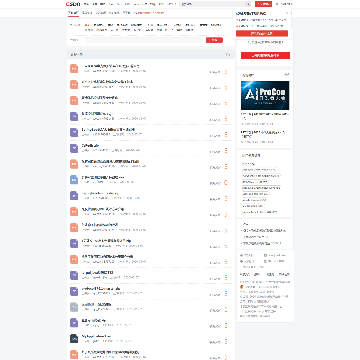Viewport: 360px width, 360px height.
Task: Click the header search box
Action: coord(213,4)
